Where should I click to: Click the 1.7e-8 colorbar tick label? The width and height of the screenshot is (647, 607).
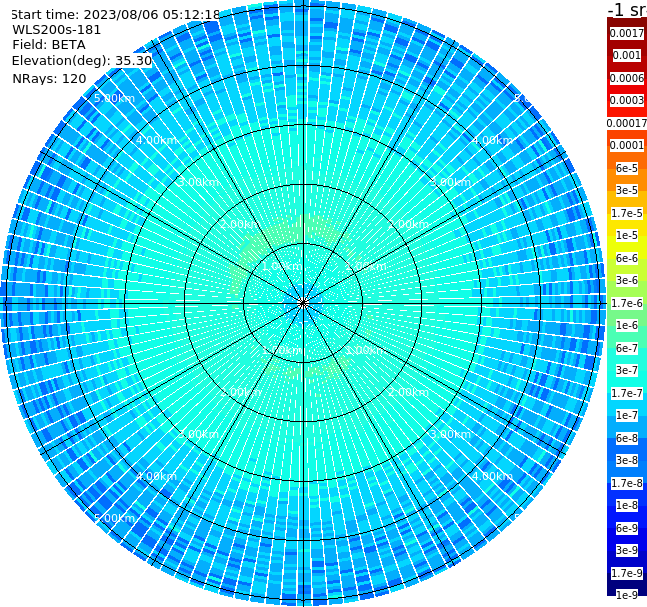coord(627,483)
